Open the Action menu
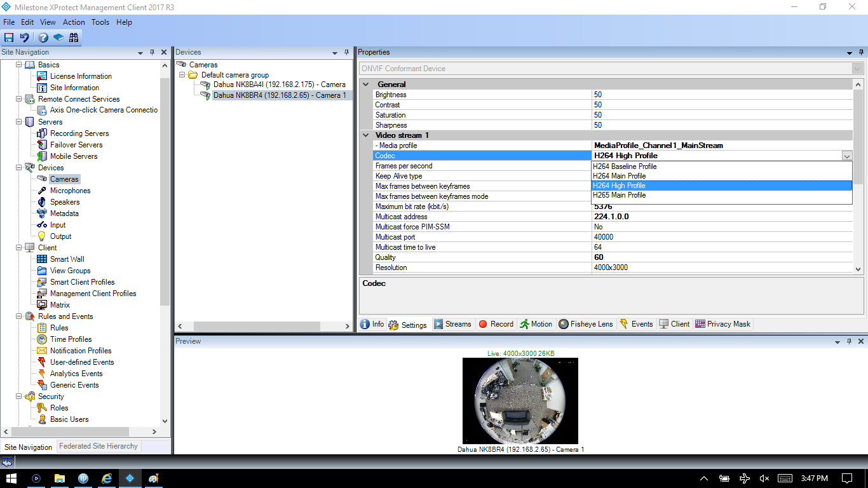 pyautogui.click(x=74, y=22)
